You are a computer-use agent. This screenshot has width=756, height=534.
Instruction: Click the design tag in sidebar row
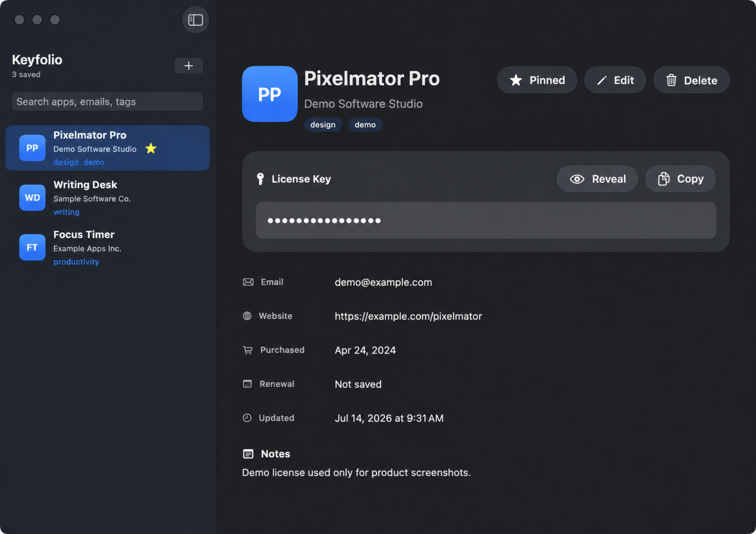point(66,162)
